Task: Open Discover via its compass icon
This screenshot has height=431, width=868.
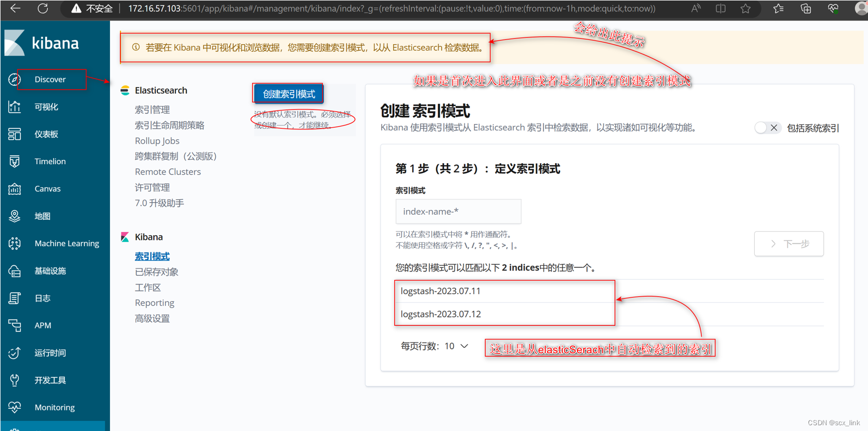Action: [15, 79]
